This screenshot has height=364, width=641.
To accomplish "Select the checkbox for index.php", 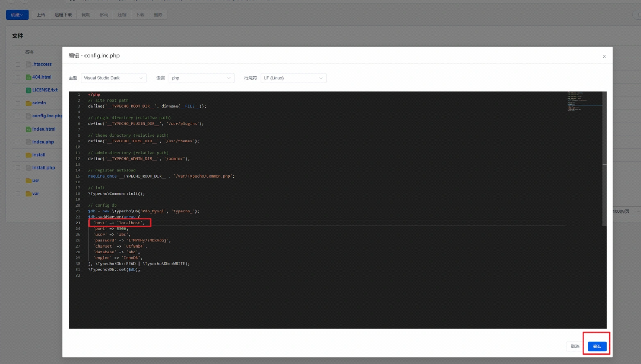I will pos(18,142).
